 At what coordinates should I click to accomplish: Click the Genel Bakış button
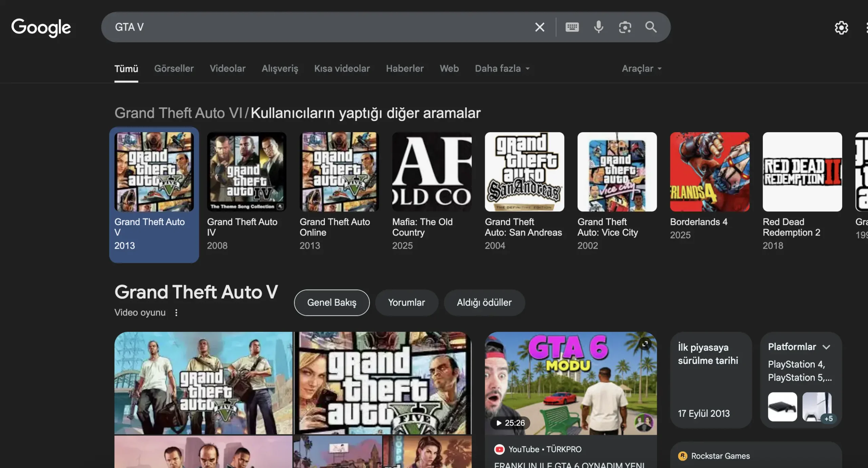332,303
